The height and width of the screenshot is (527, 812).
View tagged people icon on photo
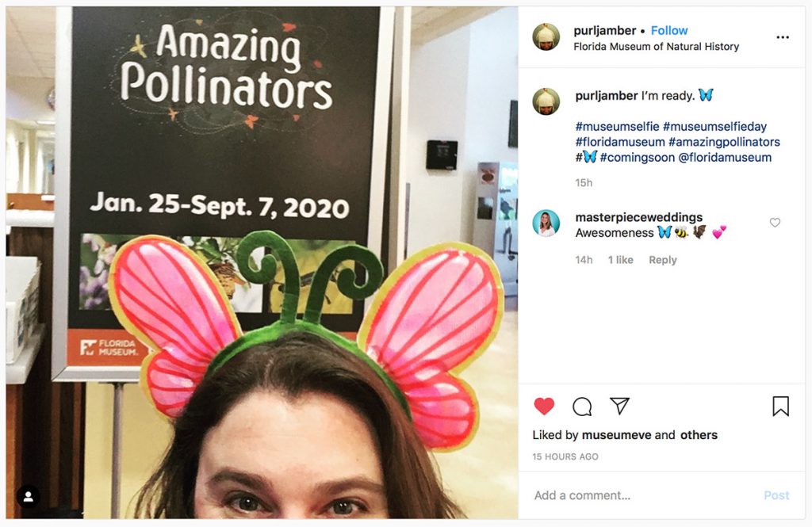[29, 497]
